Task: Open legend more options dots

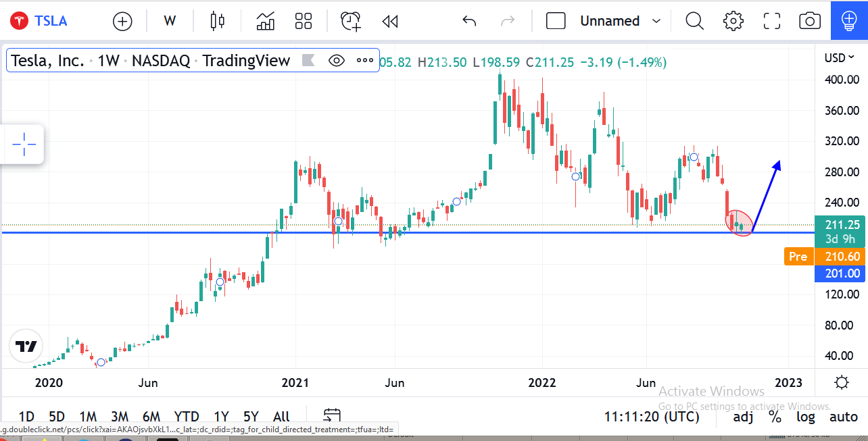Action: tap(365, 61)
